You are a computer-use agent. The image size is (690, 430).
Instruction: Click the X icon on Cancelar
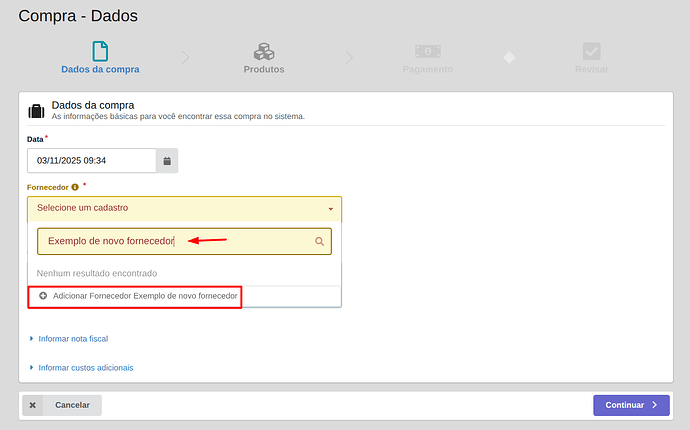(x=33, y=405)
